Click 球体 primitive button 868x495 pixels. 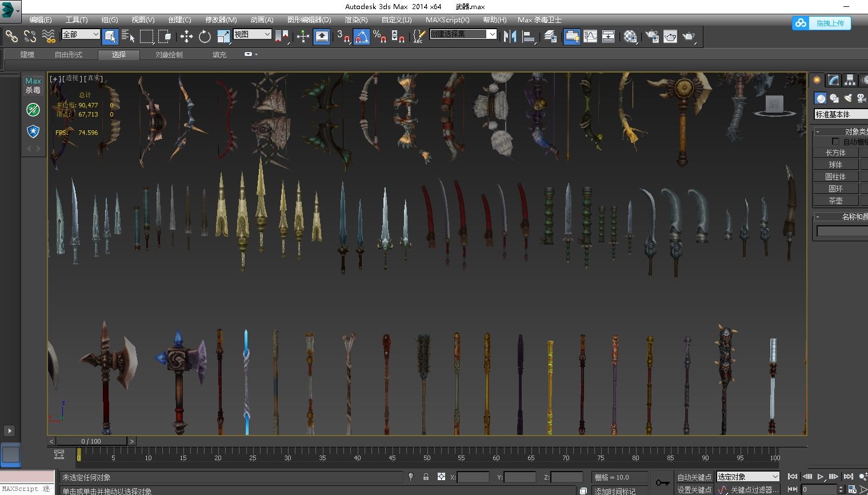tap(835, 165)
